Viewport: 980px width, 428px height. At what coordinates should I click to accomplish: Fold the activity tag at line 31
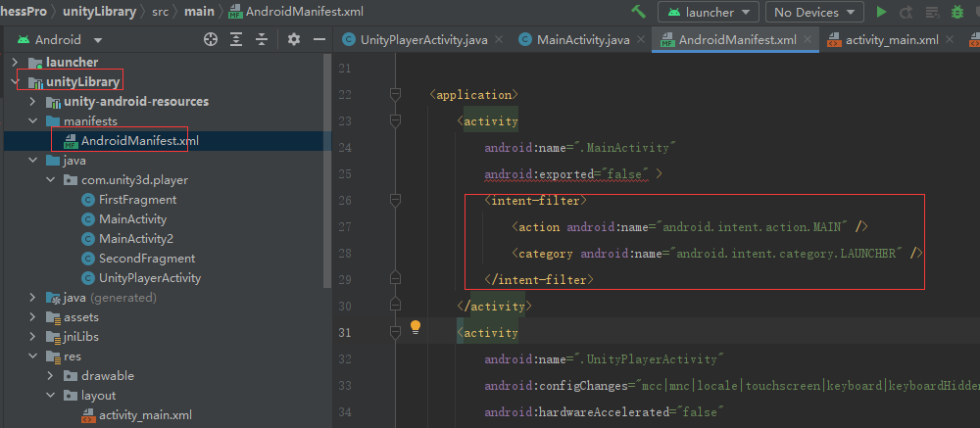(394, 332)
